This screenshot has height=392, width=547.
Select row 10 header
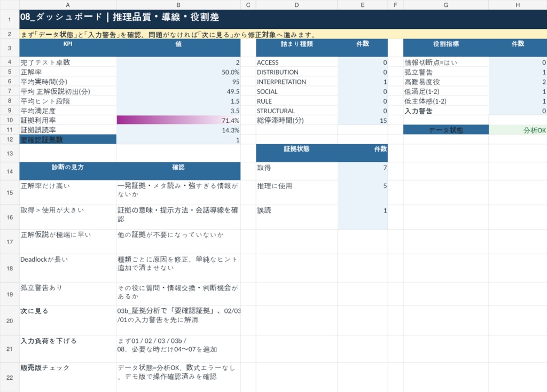pyautogui.click(x=10, y=120)
